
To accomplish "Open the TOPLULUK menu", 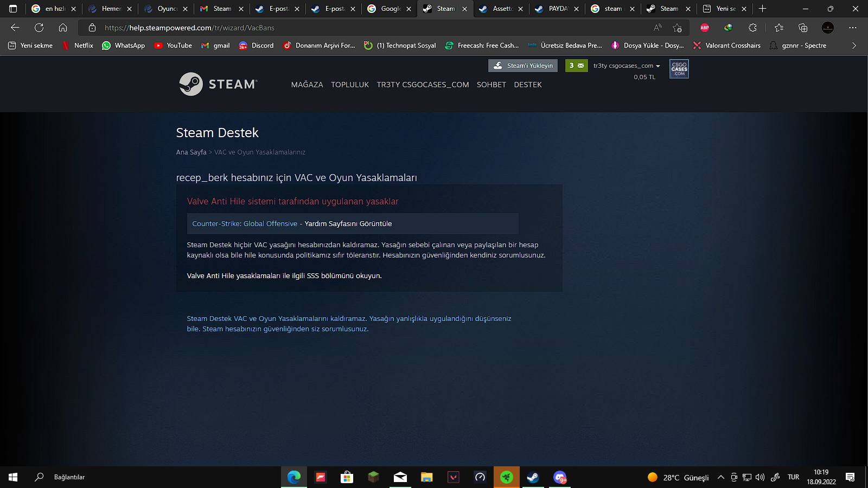I will pos(350,85).
